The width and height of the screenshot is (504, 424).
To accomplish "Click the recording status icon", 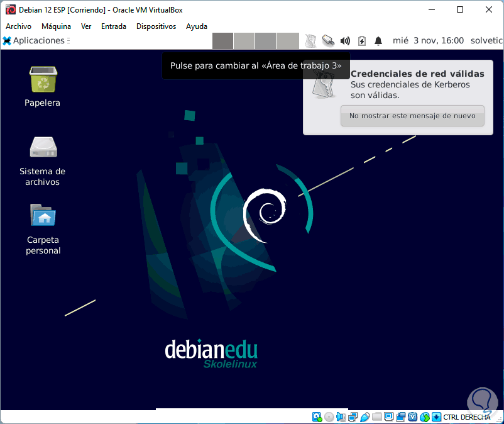I will click(400, 417).
